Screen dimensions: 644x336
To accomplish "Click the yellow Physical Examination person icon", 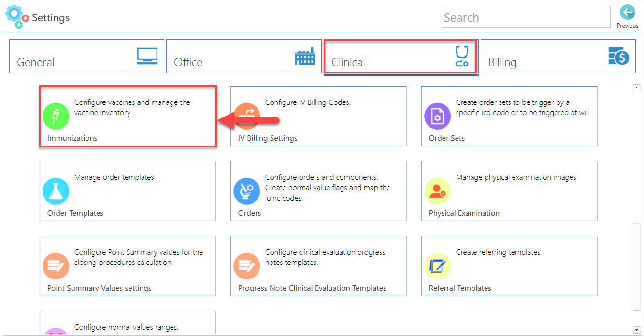I will pos(438,191).
